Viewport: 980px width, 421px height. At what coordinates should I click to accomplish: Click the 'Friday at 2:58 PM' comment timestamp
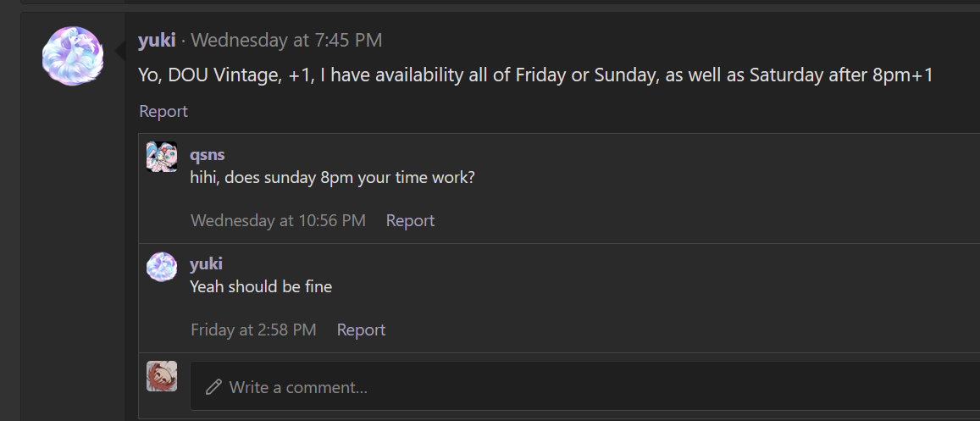click(x=253, y=330)
